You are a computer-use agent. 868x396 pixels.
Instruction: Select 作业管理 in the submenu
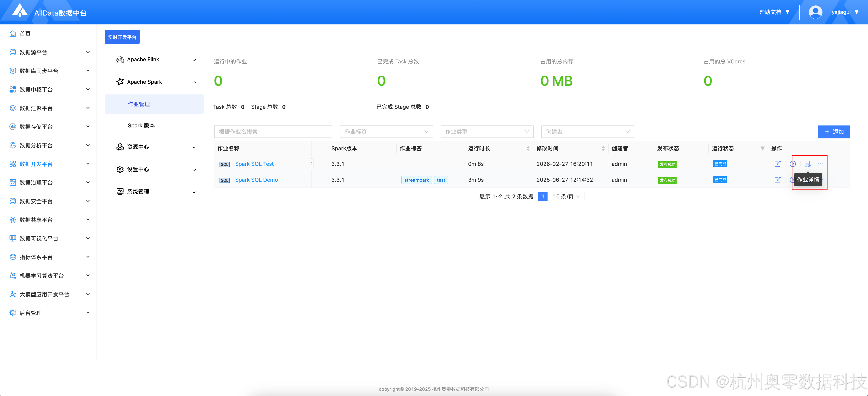coord(139,104)
